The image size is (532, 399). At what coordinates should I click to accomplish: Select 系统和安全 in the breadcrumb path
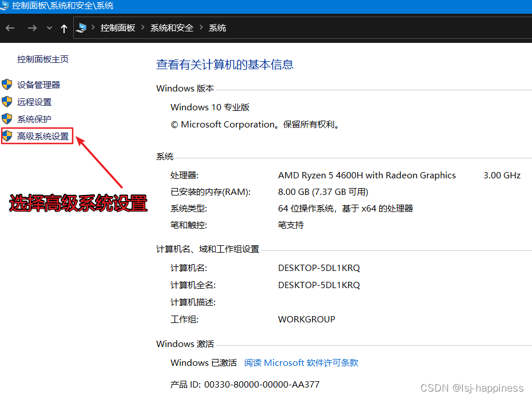click(172, 28)
